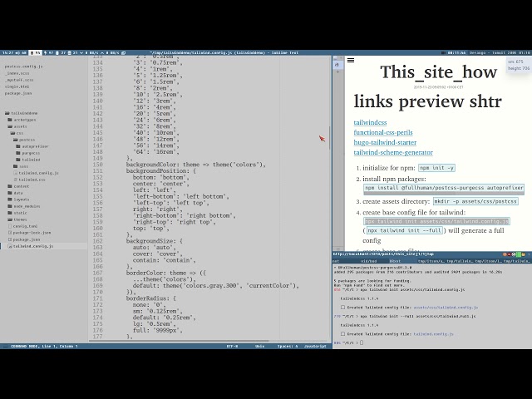Collapse the tailwinddemo root folder

point(22,113)
